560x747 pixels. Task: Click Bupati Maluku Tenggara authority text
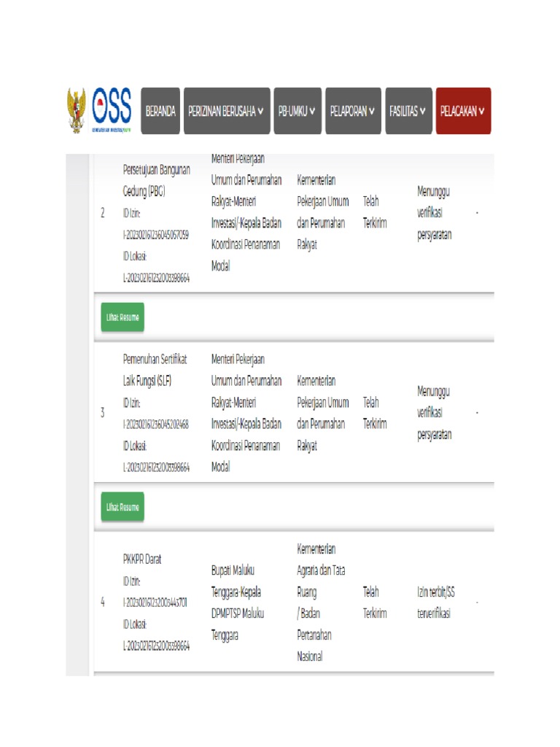[236, 603]
